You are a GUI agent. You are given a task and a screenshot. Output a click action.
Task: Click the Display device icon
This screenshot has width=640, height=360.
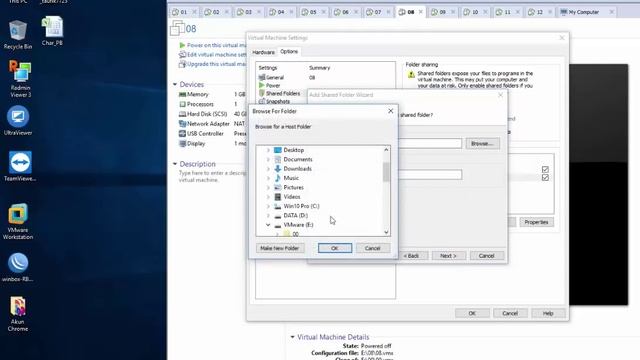click(x=182, y=143)
